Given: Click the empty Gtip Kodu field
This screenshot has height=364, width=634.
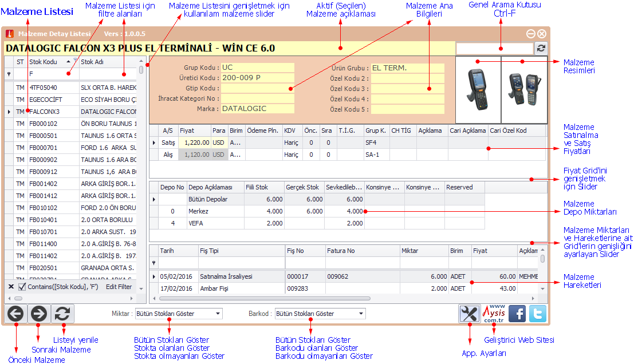Looking at the screenshot, I should click(x=258, y=88).
